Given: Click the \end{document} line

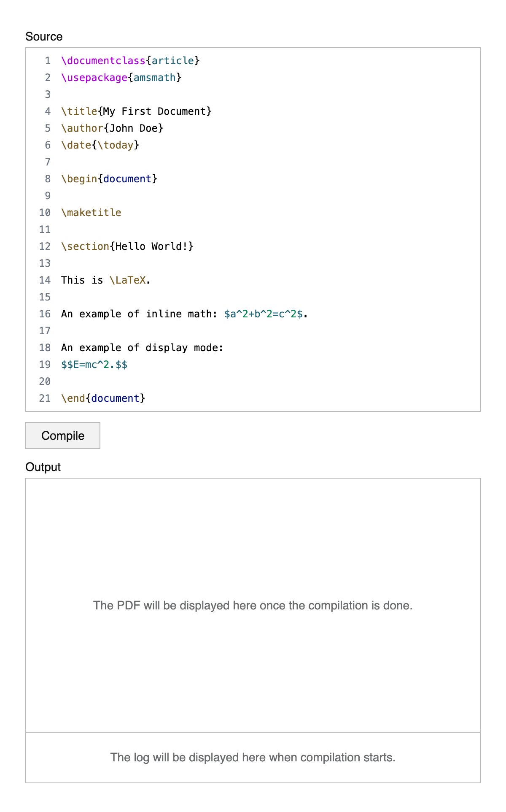Looking at the screenshot, I should click(103, 398).
